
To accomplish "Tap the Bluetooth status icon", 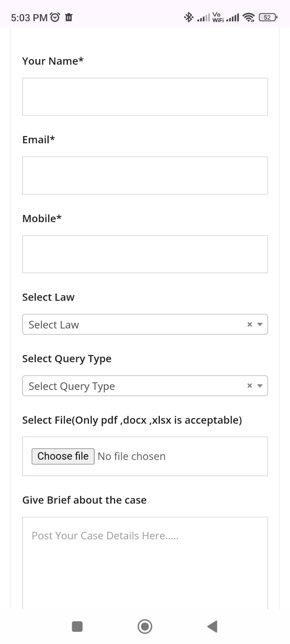I will [x=188, y=17].
